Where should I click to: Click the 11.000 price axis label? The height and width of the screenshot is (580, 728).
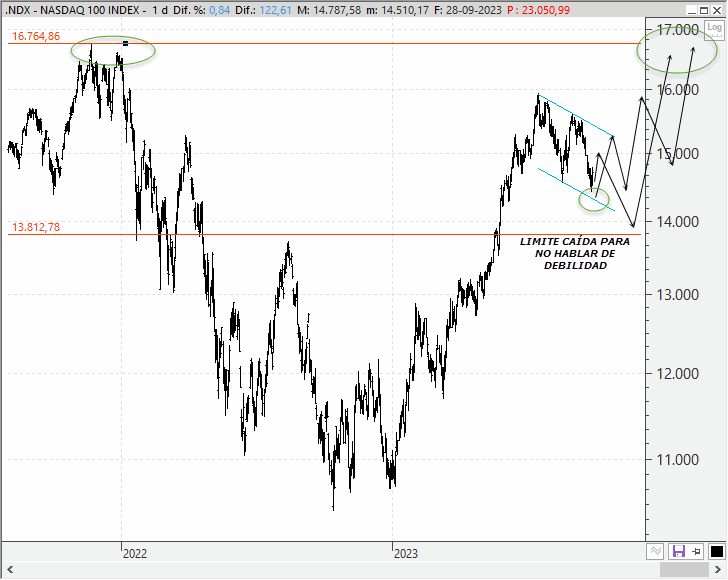677,460
